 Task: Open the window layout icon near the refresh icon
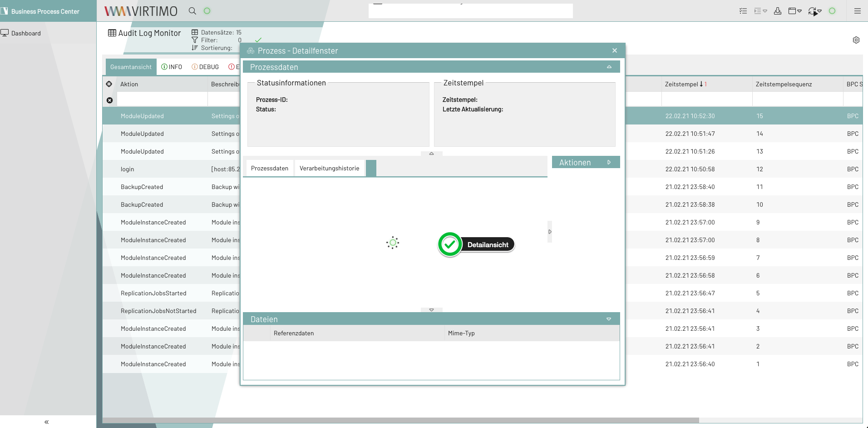792,11
